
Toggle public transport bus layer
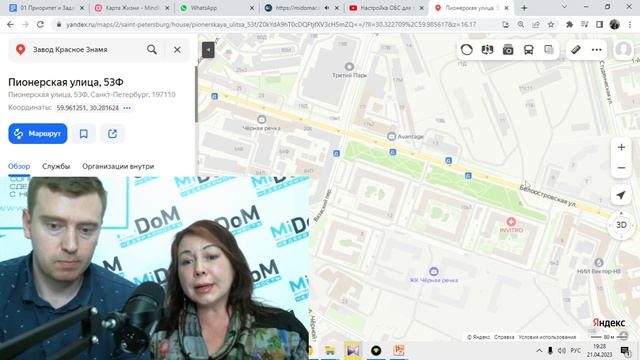[x=529, y=50]
